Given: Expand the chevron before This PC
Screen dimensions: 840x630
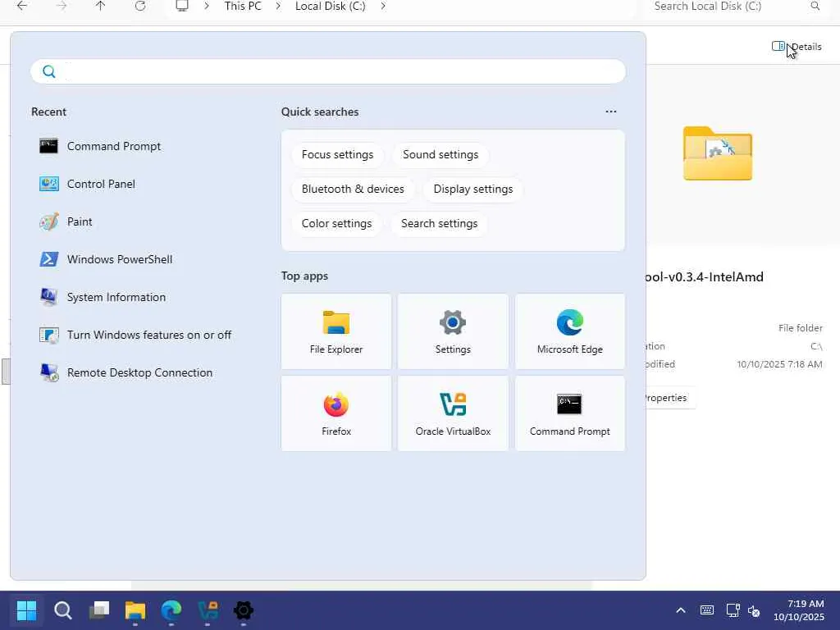Looking at the screenshot, I should point(206,7).
